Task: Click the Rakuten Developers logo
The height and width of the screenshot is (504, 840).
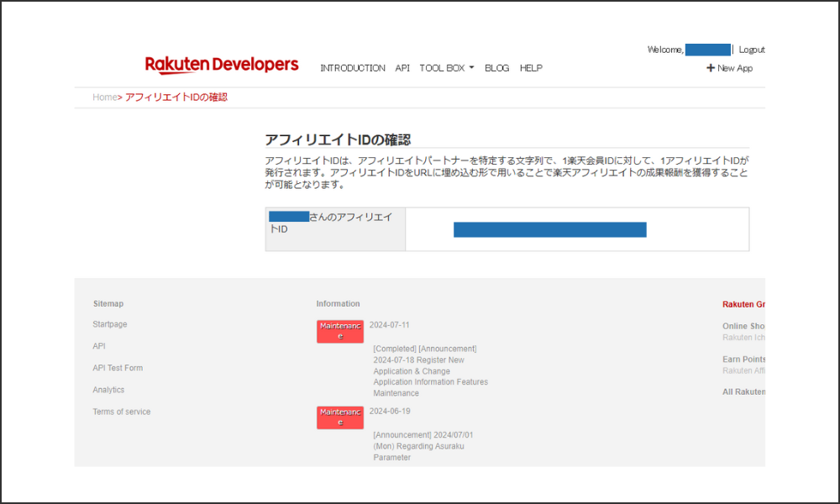Action: coord(222,65)
